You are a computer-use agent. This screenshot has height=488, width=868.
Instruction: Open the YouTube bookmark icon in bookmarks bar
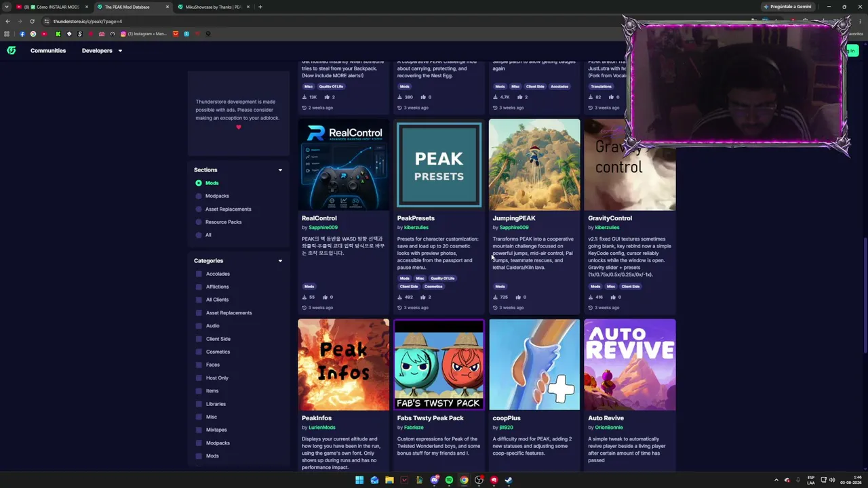coord(44,34)
